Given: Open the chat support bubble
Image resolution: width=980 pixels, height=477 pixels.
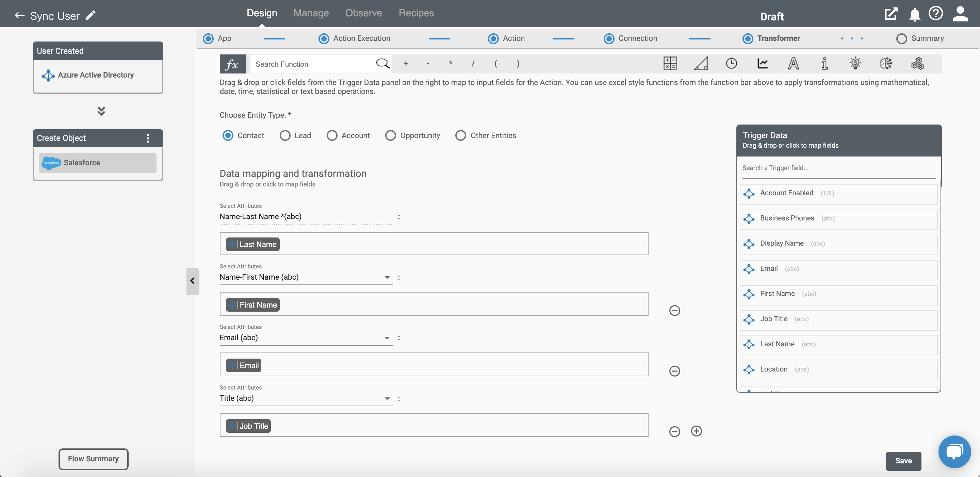Looking at the screenshot, I should coord(954,452).
